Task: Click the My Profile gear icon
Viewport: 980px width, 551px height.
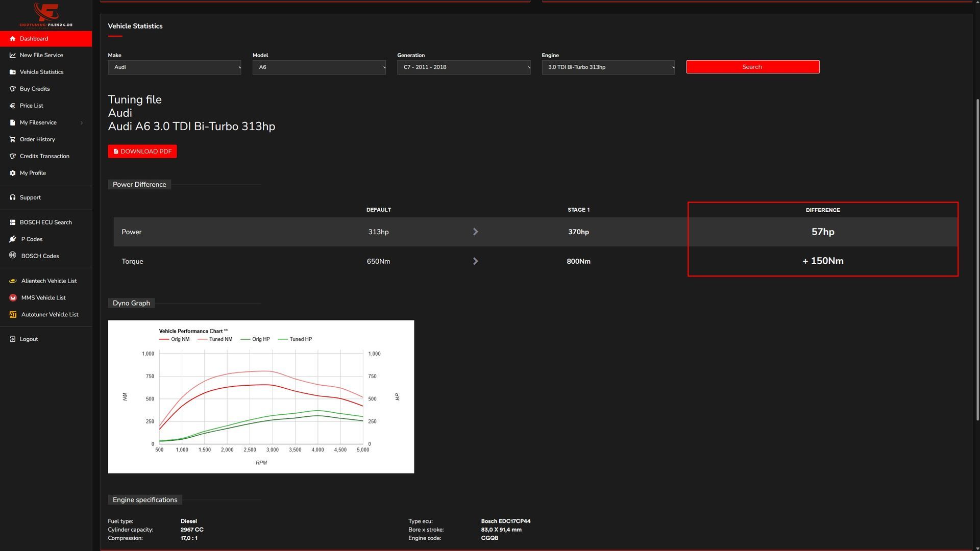Action: click(x=13, y=173)
